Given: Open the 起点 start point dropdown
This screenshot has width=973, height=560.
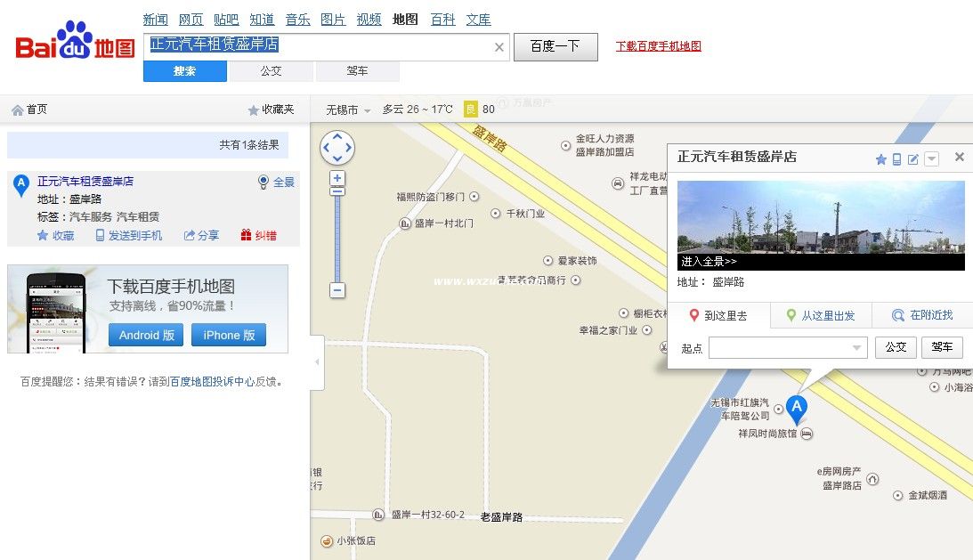Looking at the screenshot, I should 857,348.
